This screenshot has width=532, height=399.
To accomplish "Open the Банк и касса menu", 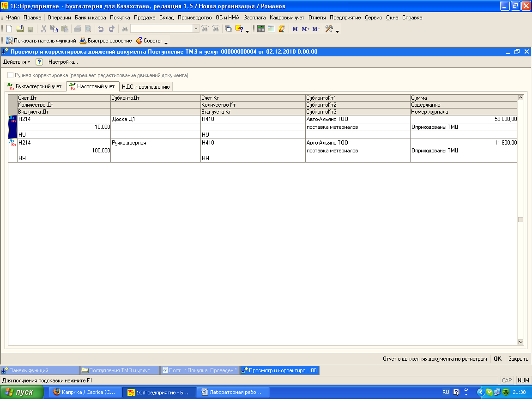I will click(90, 18).
